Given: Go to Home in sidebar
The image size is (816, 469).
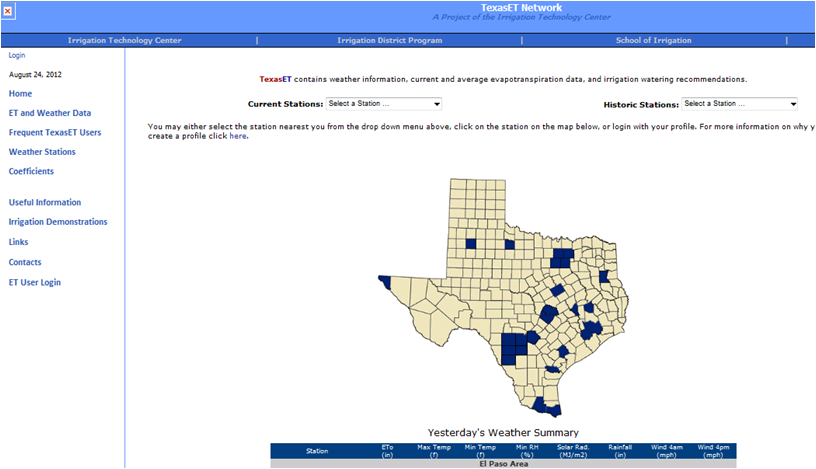Looking at the screenshot, I should pyautogui.click(x=20, y=94).
